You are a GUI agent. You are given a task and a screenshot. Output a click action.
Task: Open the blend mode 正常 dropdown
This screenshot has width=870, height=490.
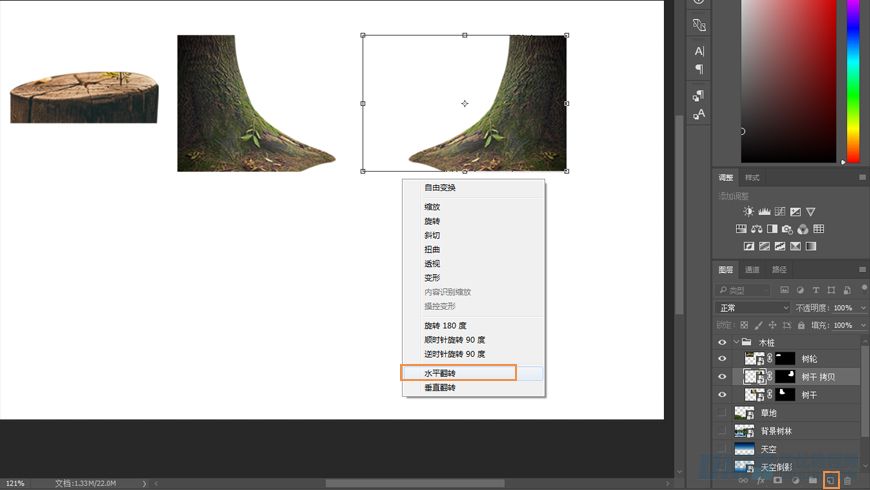tap(752, 308)
